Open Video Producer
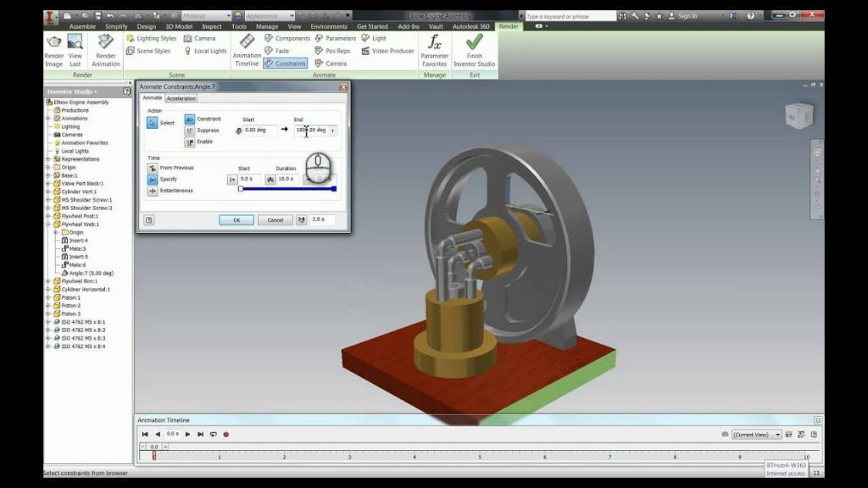868x488 pixels. (x=387, y=51)
